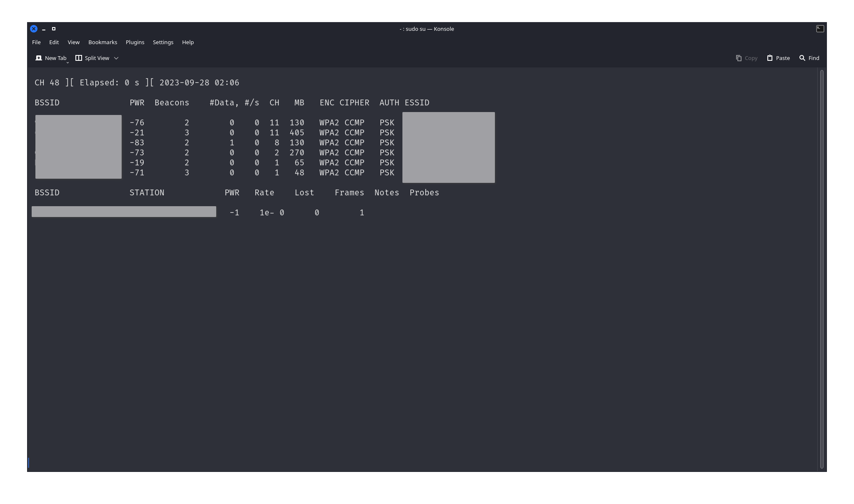Click the ESSID column header
Image resolution: width=854 pixels, height=504 pixels.
(417, 102)
